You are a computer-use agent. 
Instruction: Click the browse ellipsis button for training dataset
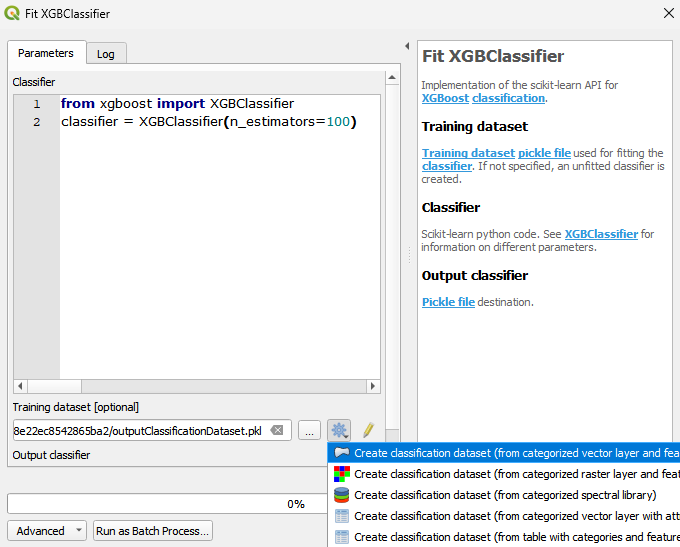tap(309, 430)
